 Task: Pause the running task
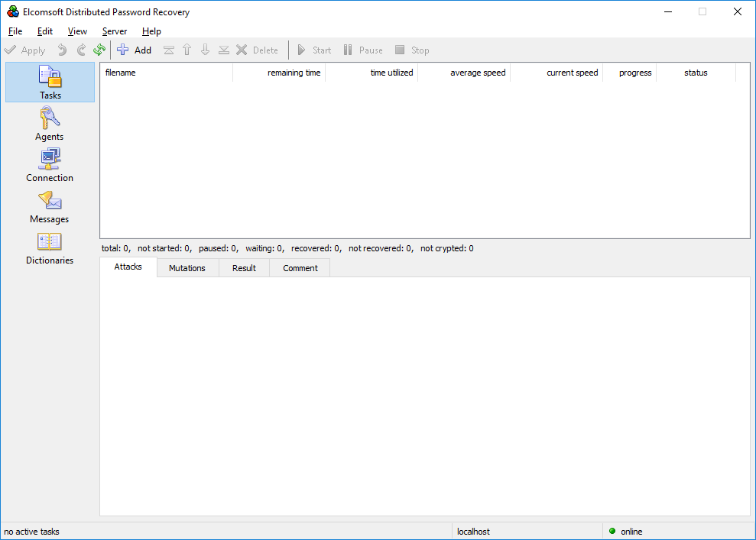click(x=363, y=50)
